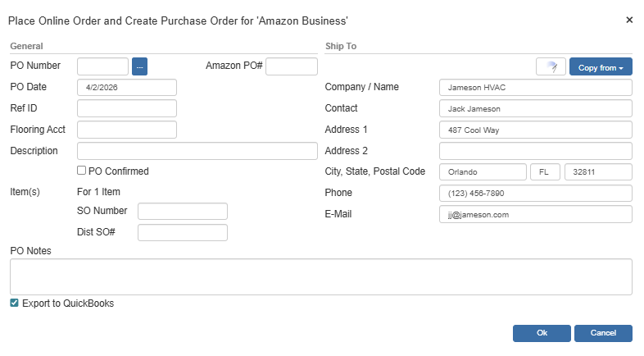Viewport: 644px width, 356px height.
Task: Click the SO Number field
Action: click(182, 212)
